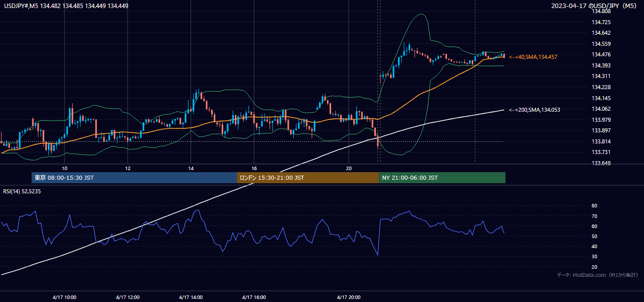Click the 133.979 price axis label

pos(601,120)
